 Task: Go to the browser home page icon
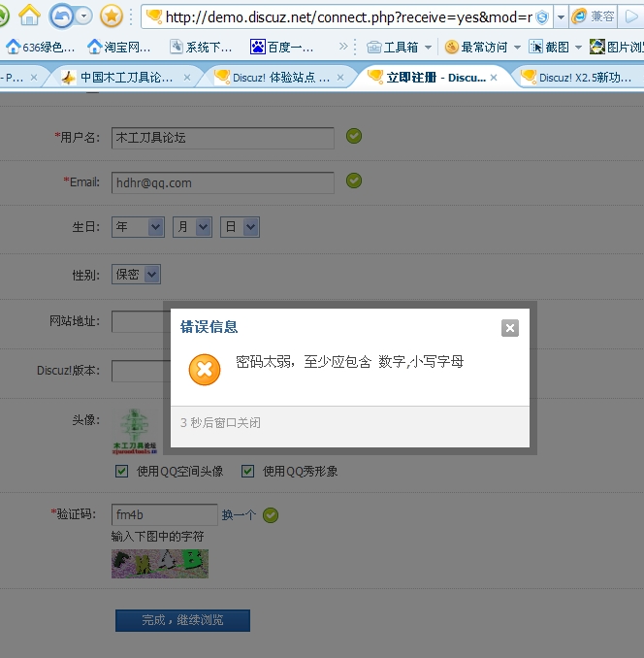[29, 16]
